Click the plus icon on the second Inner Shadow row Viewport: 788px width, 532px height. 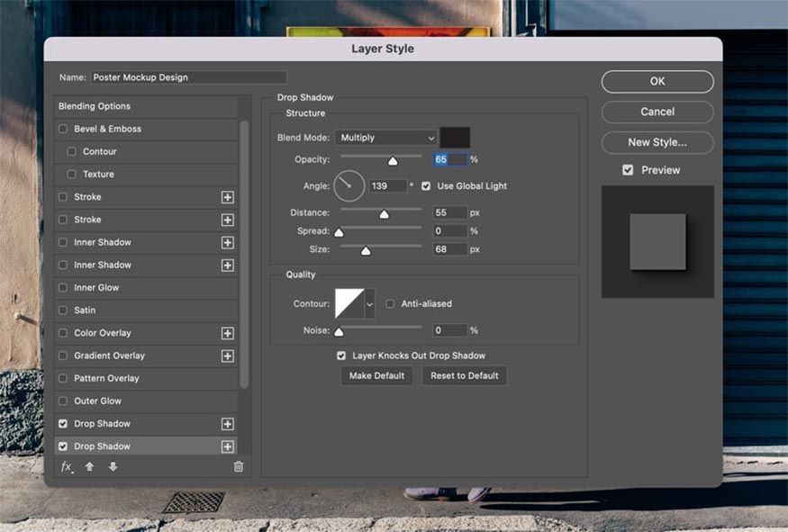click(228, 266)
